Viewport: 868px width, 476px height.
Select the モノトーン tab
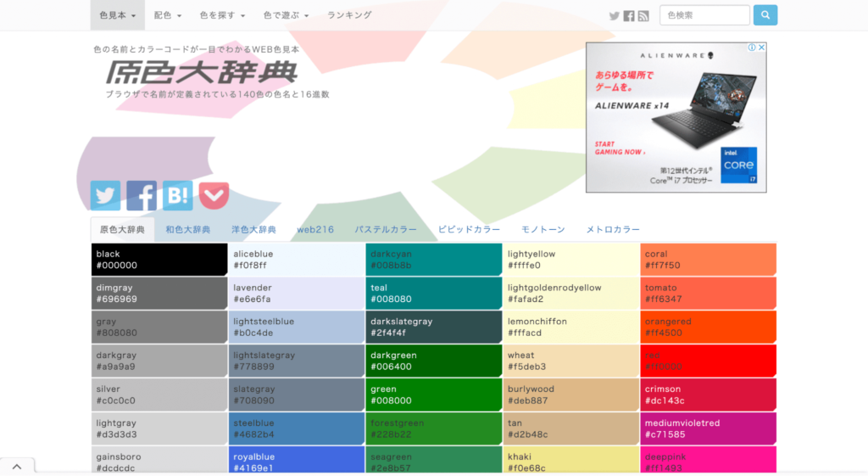tap(543, 229)
